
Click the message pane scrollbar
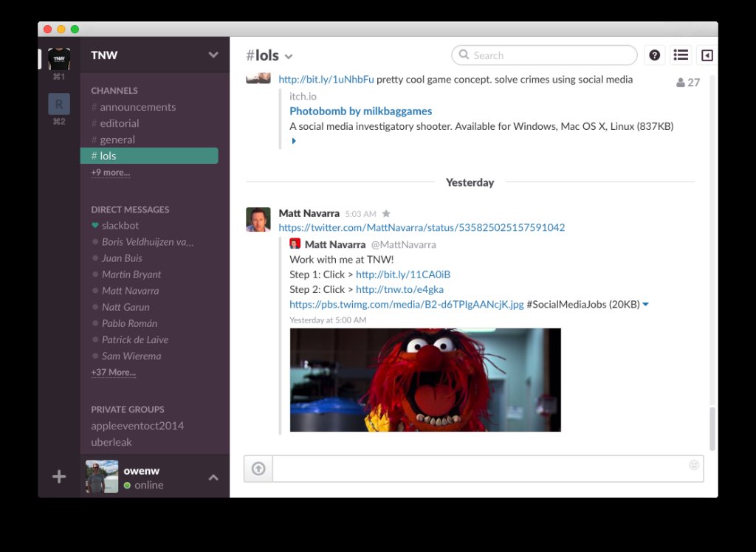[712, 428]
